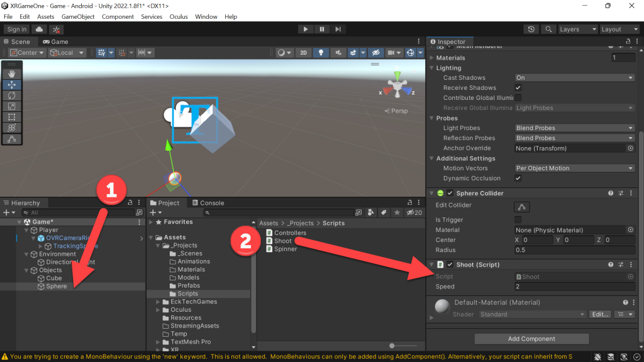The width and height of the screenshot is (644, 362).
Task: Enable the Is Trigger checkbox
Action: 518,220
